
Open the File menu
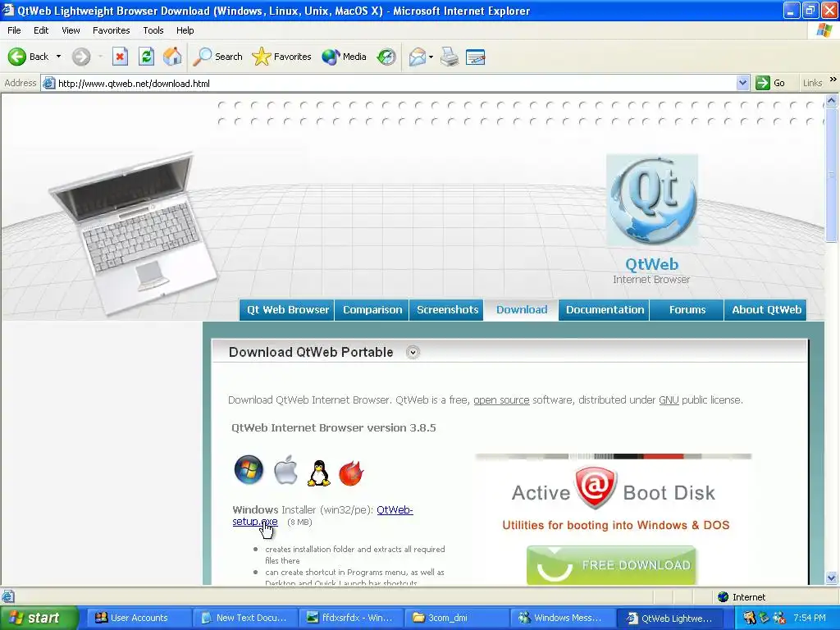tap(14, 30)
